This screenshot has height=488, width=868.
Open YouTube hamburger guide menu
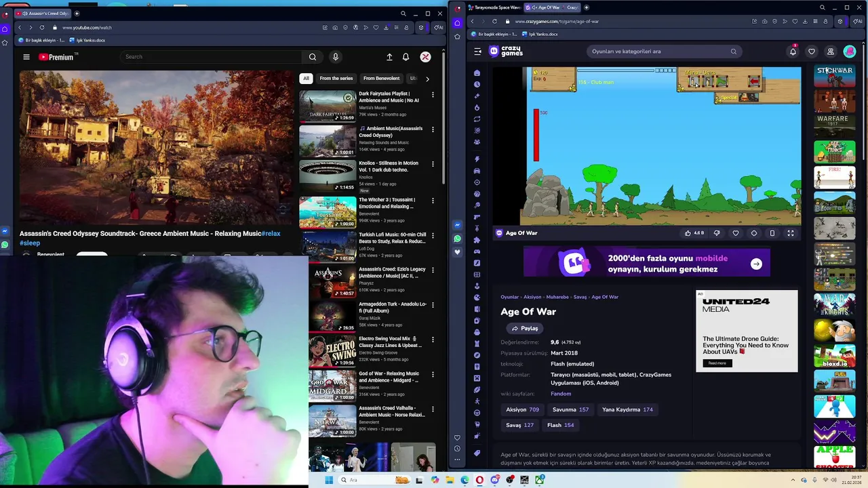coord(26,57)
